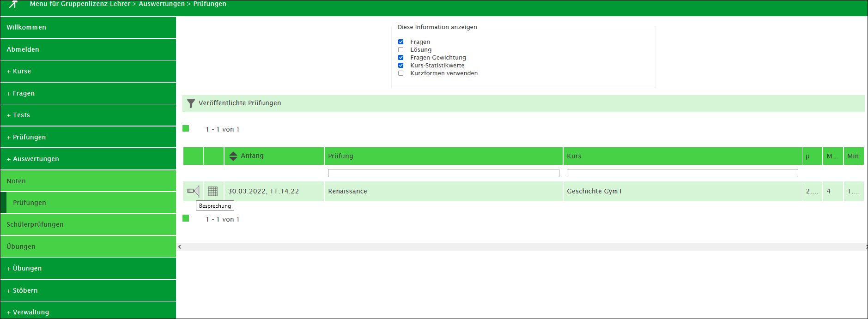Click the date 30.03.2022, 11:14:22
This screenshot has height=319, width=868.
point(263,191)
